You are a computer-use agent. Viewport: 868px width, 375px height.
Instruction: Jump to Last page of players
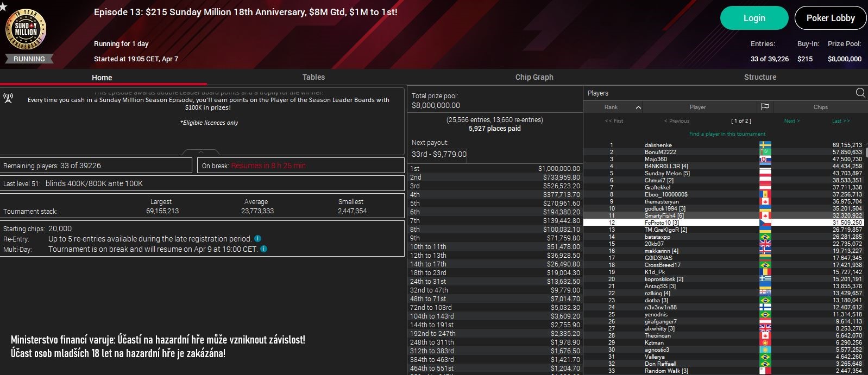(841, 121)
